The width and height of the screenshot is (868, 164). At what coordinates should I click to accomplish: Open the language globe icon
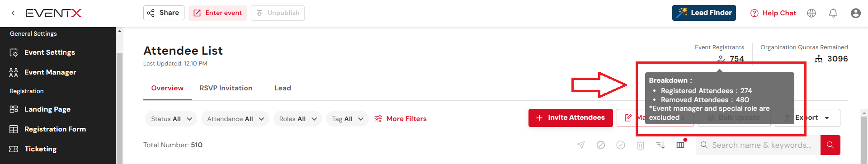(811, 13)
